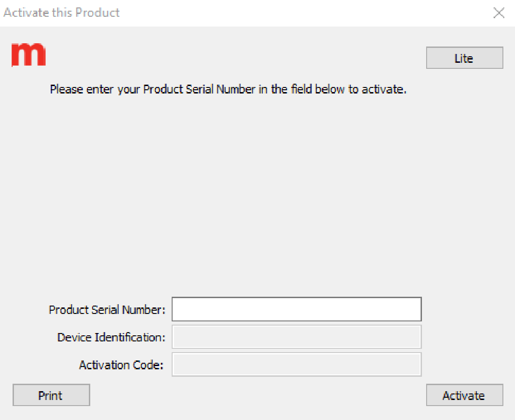Hit the Activate button
This screenshot has height=420, width=515.
pos(464,395)
